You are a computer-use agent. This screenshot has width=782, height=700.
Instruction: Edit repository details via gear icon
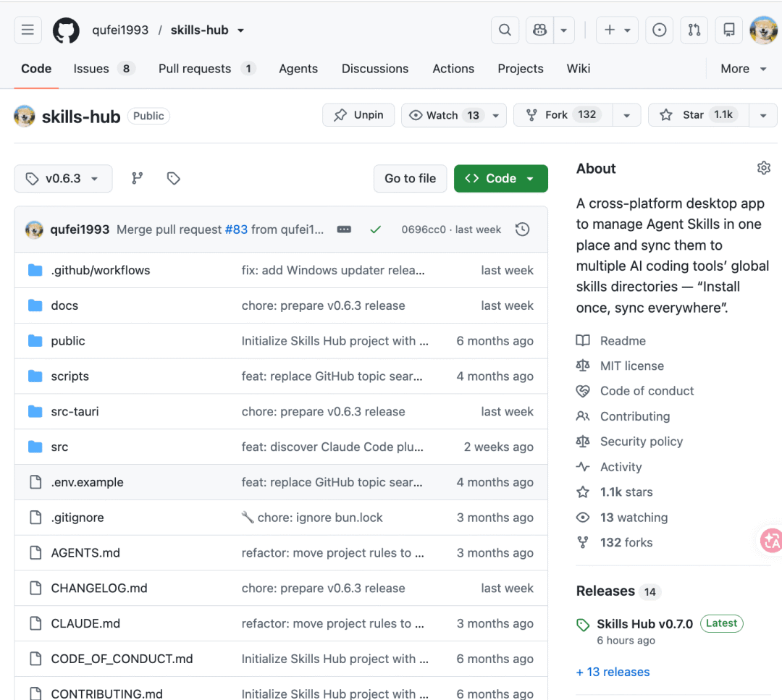(x=764, y=168)
